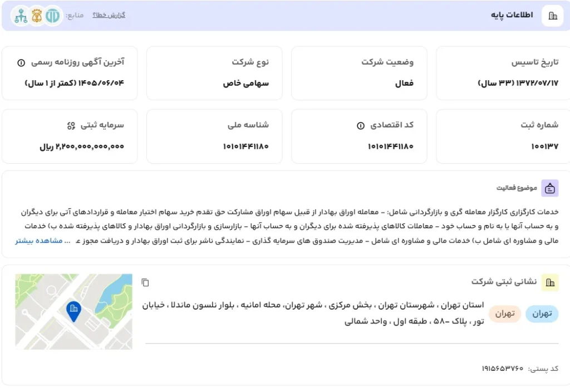Click the کد پستی: label
Viewport: 570px width, 392px height.
(543, 369)
